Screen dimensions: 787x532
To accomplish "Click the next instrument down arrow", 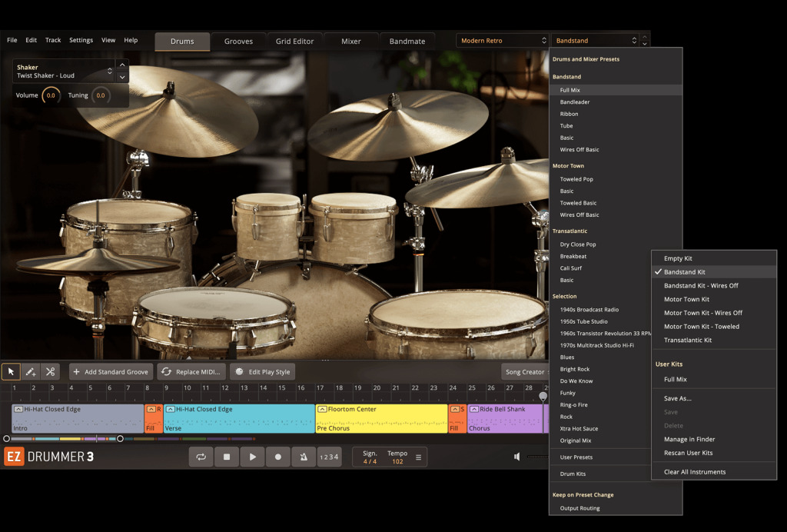I will tap(122, 78).
